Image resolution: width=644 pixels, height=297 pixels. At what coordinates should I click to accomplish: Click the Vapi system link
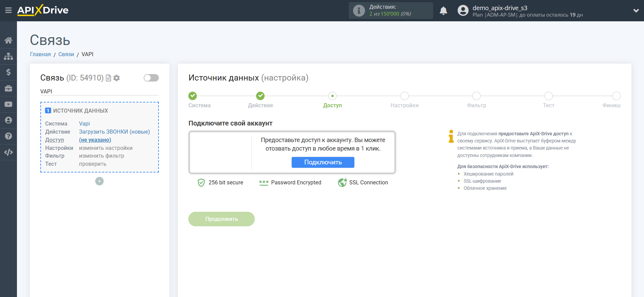click(84, 123)
